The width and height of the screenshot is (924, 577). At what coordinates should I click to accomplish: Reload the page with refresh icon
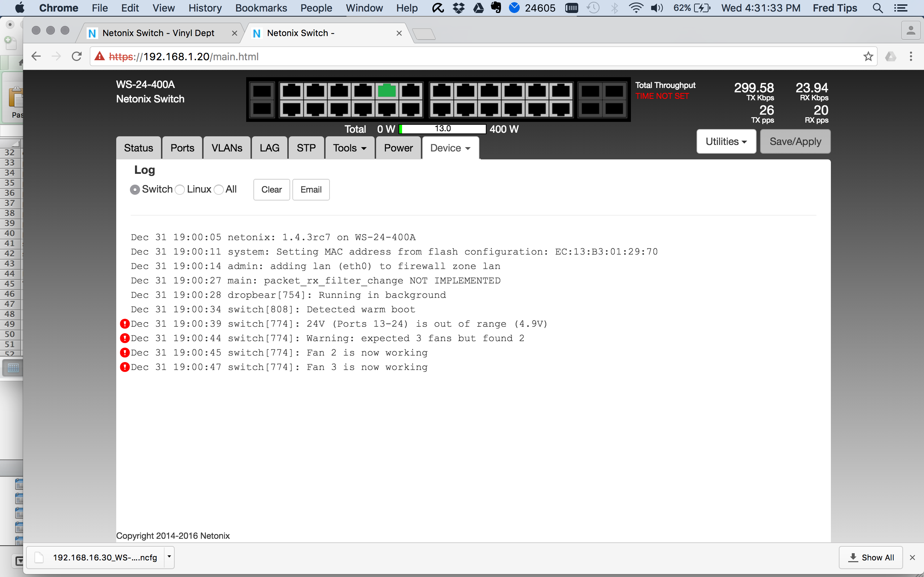[x=77, y=57]
